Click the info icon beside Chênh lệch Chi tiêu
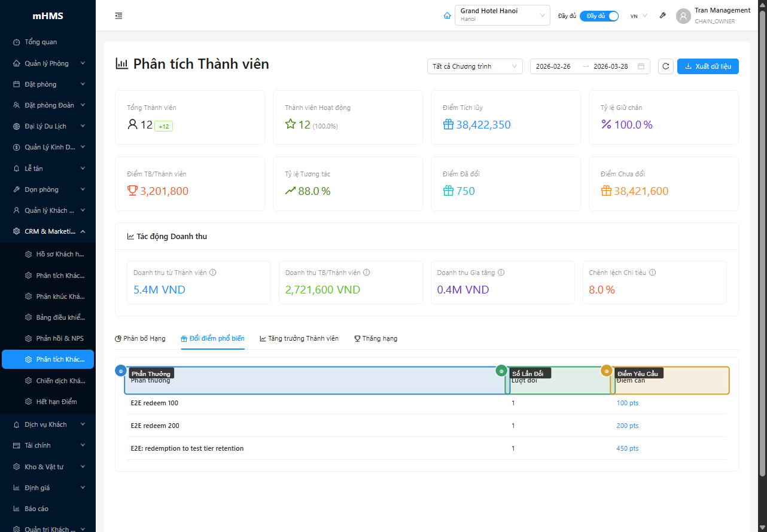The width and height of the screenshot is (767, 532). coord(652,273)
